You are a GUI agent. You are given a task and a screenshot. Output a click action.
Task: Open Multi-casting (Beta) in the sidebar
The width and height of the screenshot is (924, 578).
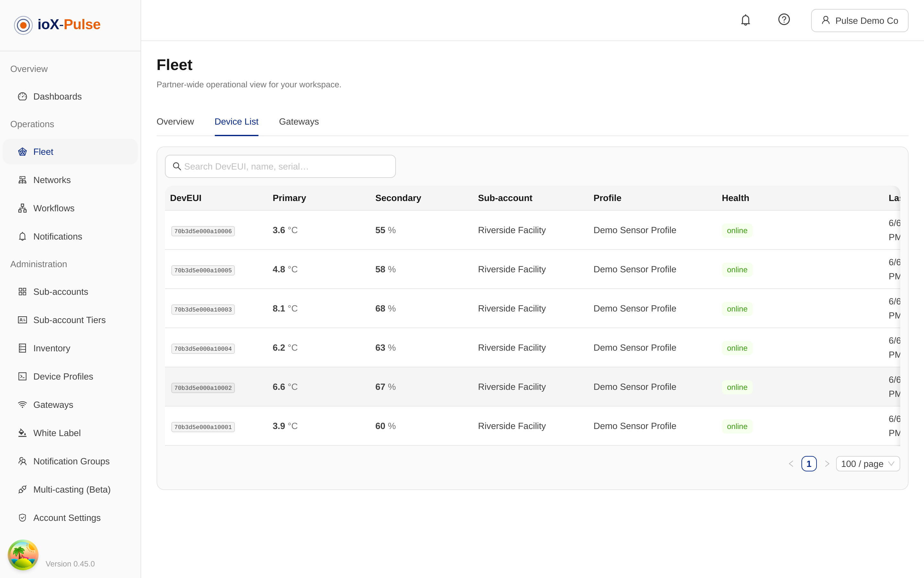[x=70, y=490]
